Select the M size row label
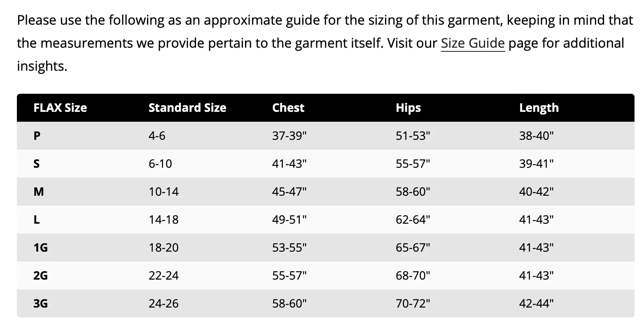 pyautogui.click(x=38, y=192)
